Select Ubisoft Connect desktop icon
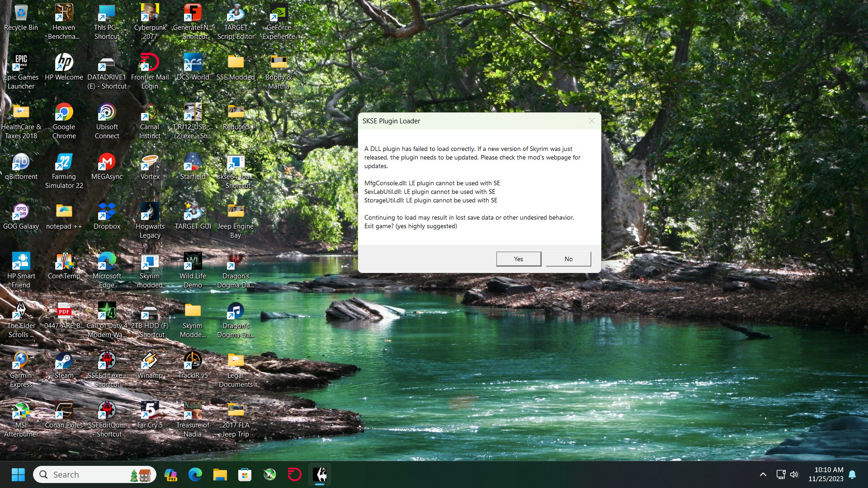The height and width of the screenshot is (488, 868). tap(107, 121)
